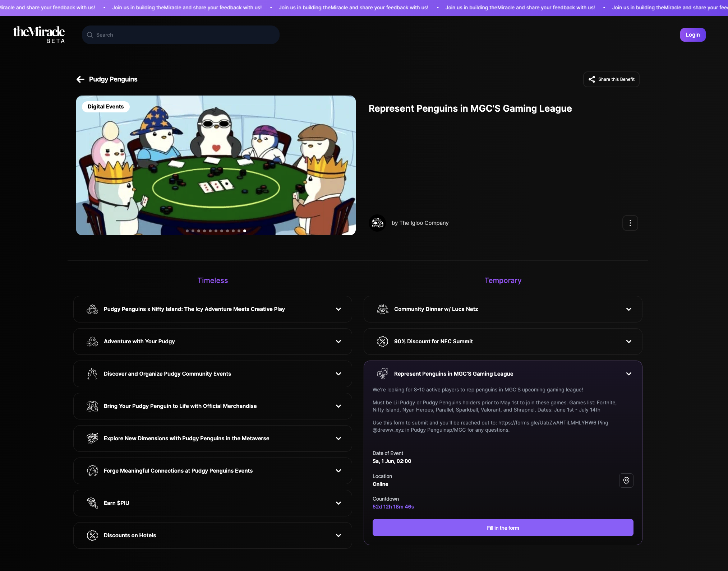This screenshot has width=728, height=571.
Task: Click the Adventure with Your Pudgy icon
Action: pos(92,342)
